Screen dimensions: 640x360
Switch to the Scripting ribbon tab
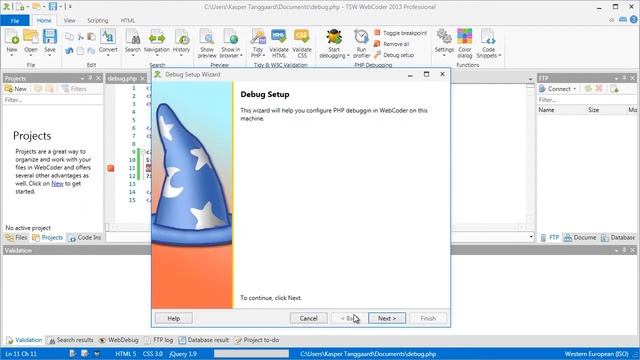(x=98, y=20)
